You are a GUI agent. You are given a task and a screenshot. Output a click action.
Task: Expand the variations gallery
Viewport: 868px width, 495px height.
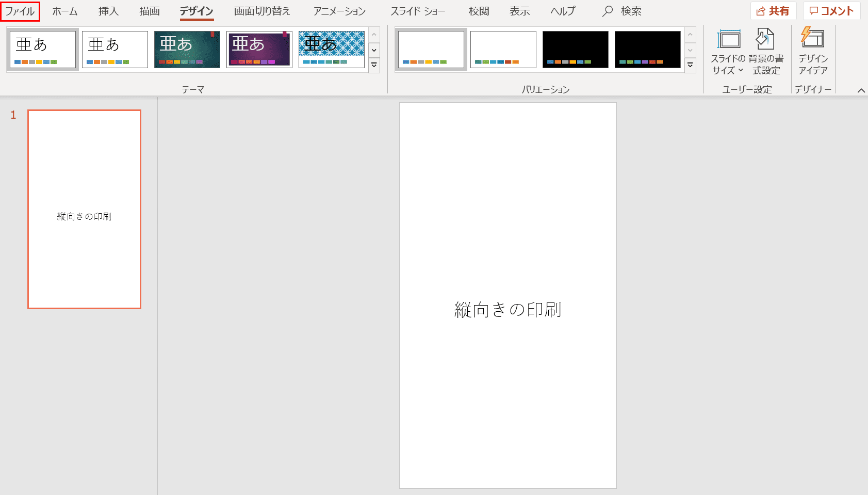(x=690, y=66)
